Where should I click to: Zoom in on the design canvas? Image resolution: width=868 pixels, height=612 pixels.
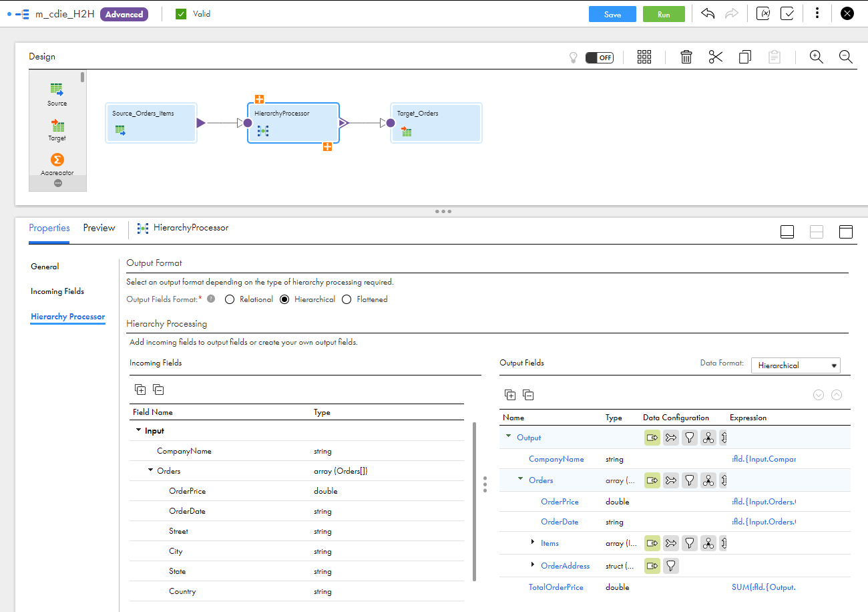point(816,57)
